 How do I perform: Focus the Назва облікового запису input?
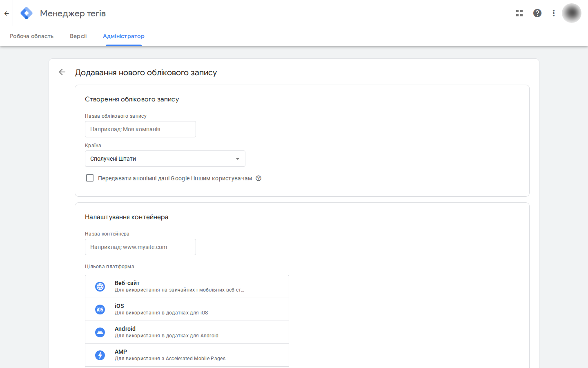pyautogui.click(x=140, y=129)
